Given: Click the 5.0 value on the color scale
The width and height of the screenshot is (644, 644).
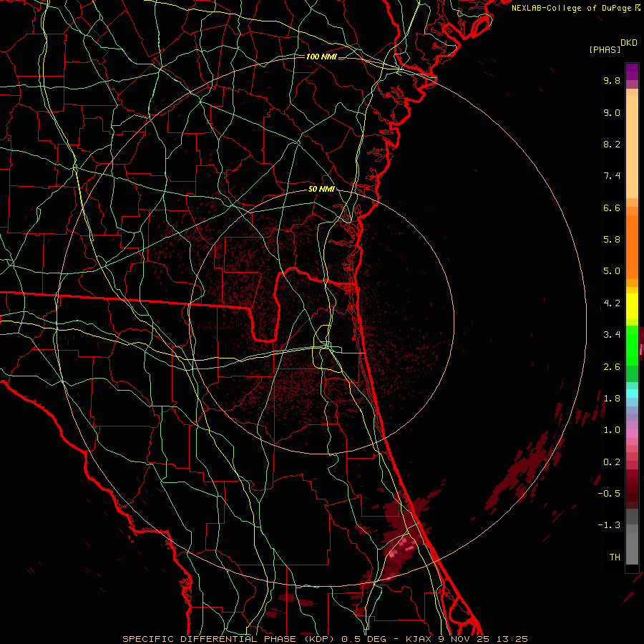Looking at the screenshot, I should [x=612, y=271].
